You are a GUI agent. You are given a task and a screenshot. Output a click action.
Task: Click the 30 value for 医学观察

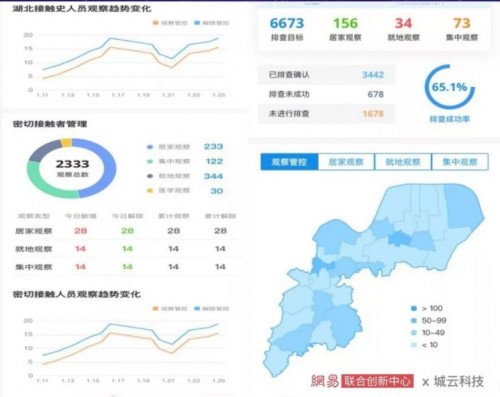pyautogui.click(x=217, y=191)
